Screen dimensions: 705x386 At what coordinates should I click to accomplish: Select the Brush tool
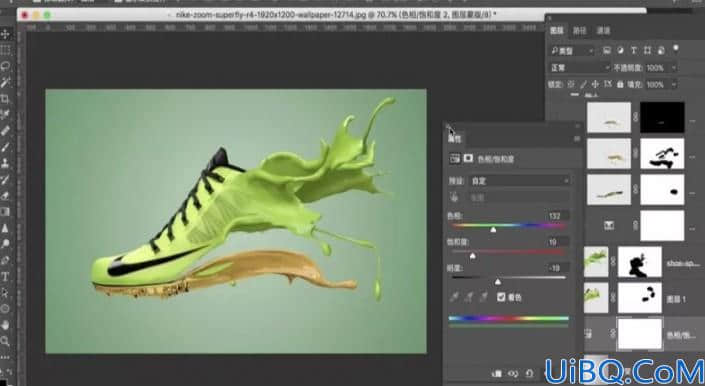coord(5,147)
